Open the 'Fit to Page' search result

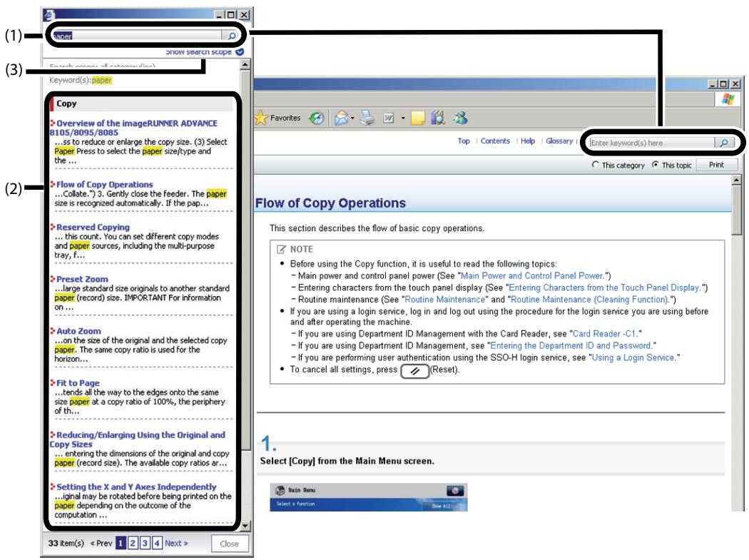[77, 383]
